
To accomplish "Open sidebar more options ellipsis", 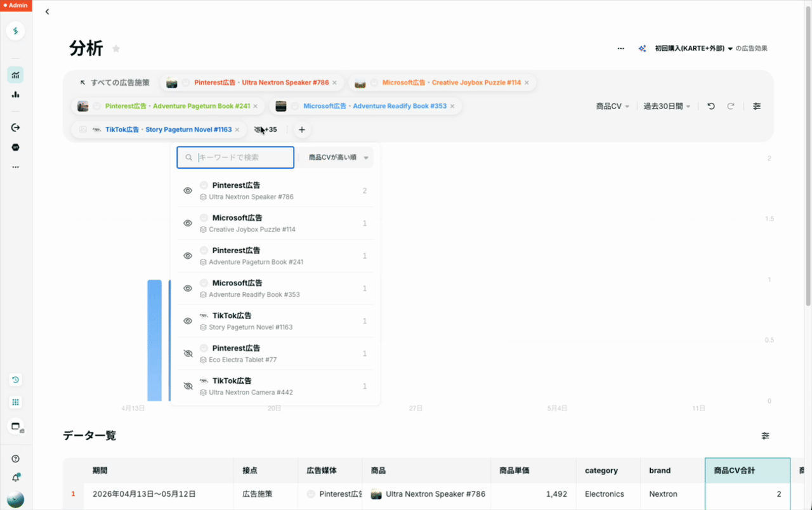I will tap(15, 167).
